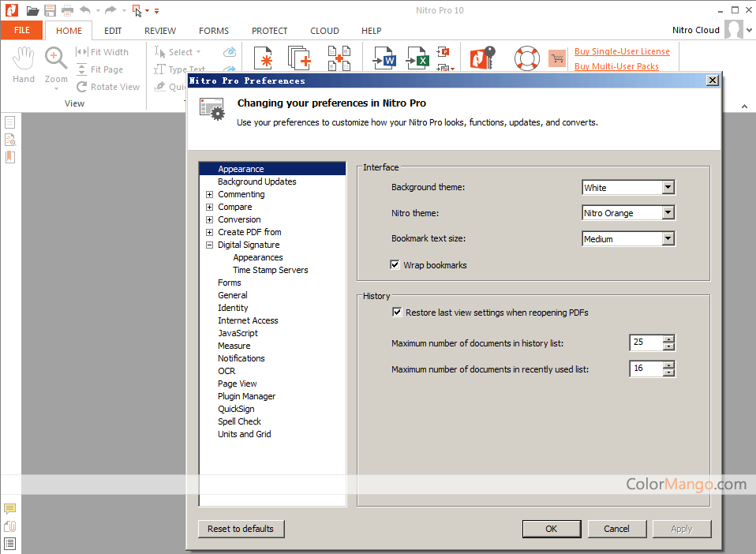Click the convert to Excel icon
This screenshot has height=554, width=756.
coord(417,58)
